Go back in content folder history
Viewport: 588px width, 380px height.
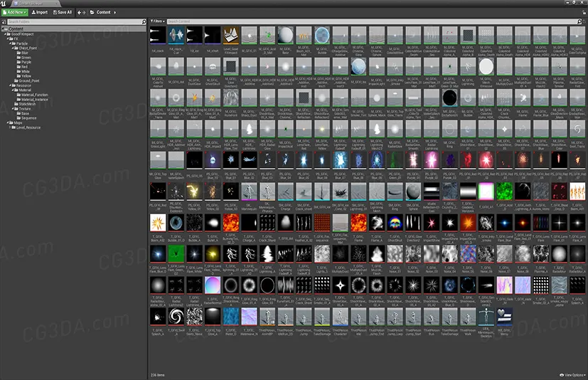tap(79, 12)
